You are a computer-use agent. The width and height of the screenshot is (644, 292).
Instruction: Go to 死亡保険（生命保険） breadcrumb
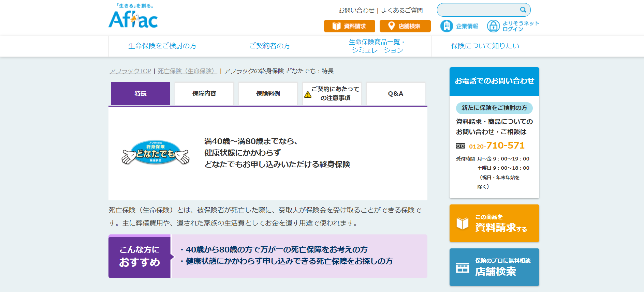pos(187,71)
